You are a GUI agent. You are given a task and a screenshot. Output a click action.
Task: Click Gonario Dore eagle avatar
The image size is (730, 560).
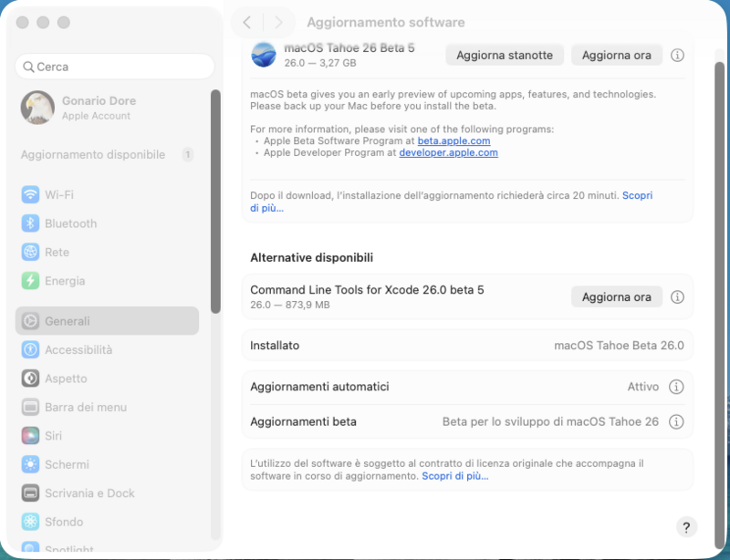(x=37, y=108)
